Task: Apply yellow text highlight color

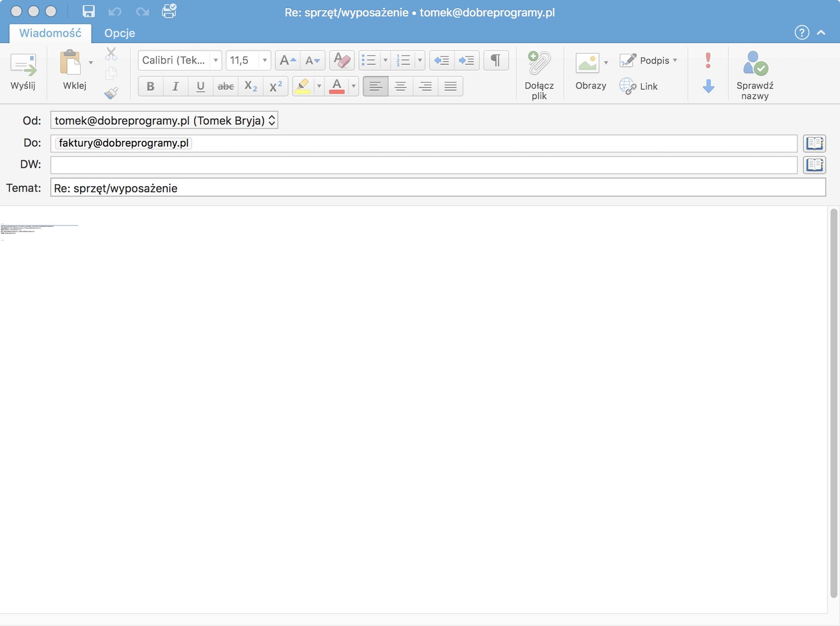Action: pyautogui.click(x=303, y=86)
